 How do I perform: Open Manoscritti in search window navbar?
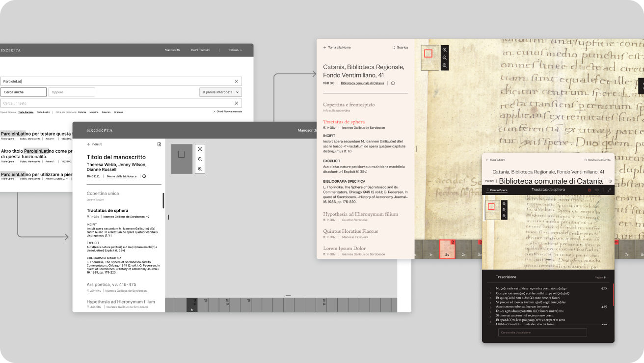point(172,50)
